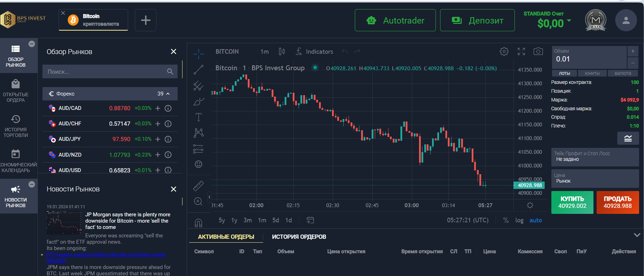Collapse the orders panel chevron
Viewport: 644px width, 276px height.
coord(637,235)
